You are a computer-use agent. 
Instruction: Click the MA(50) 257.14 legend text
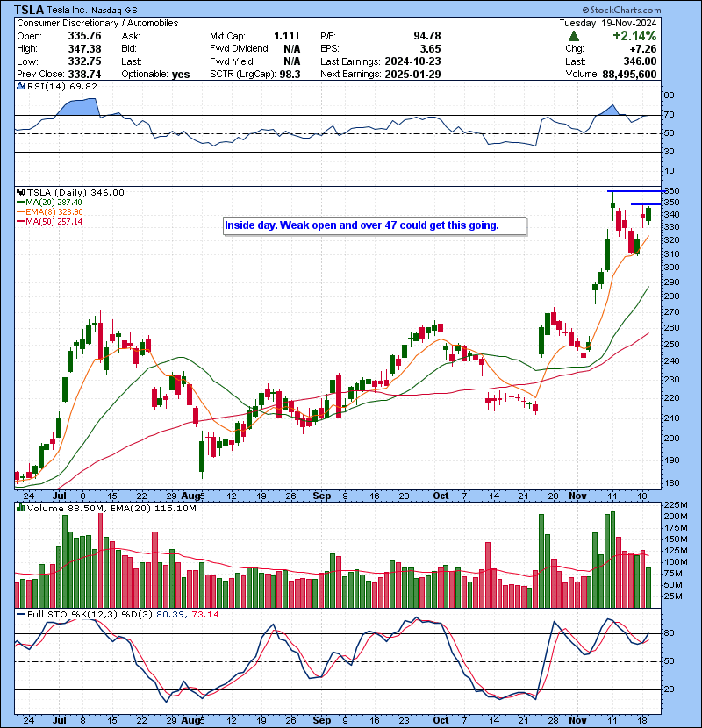click(x=54, y=221)
